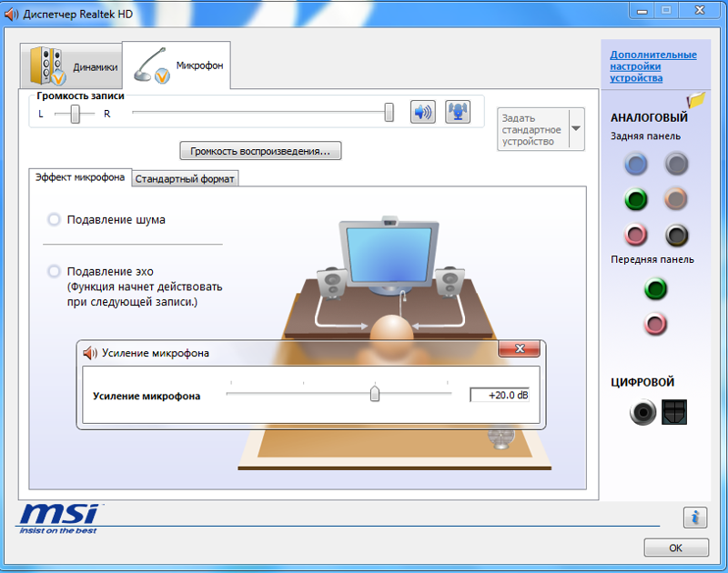Click the right speaker in the illustration
Screen dimensions: 728x573
[449, 282]
